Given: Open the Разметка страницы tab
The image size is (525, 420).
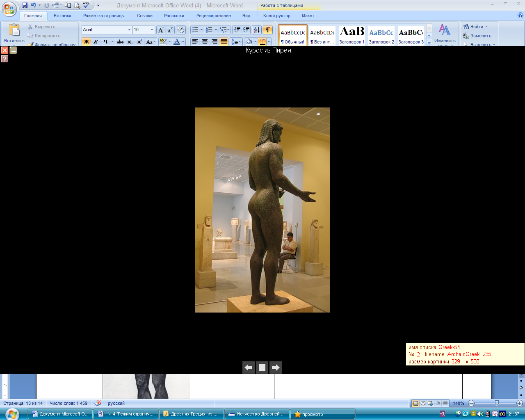Looking at the screenshot, I should 104,16.
